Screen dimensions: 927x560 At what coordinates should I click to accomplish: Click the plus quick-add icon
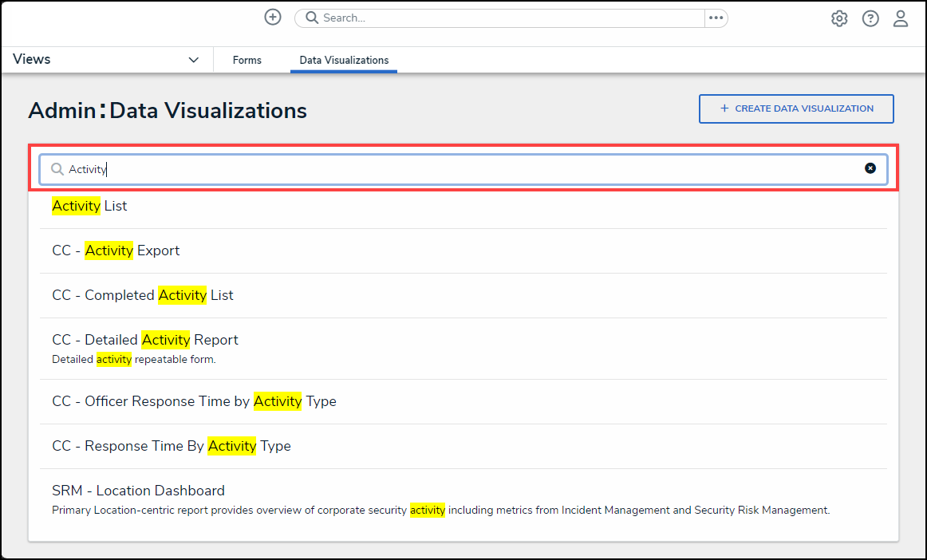pos(273,18)
